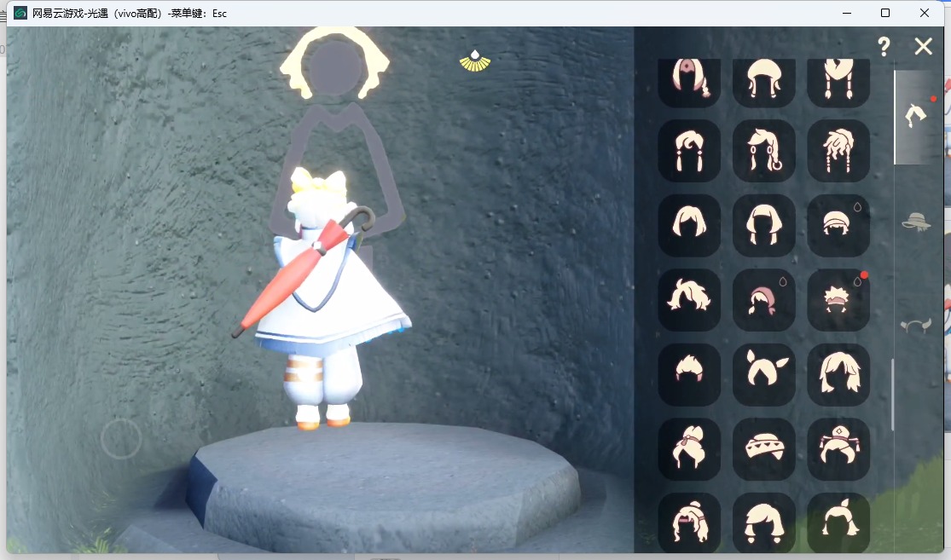Screen dimensions: 951x560
Task: Pick the hairstyle with two pointed side tufts
Action: pos(763,374)
